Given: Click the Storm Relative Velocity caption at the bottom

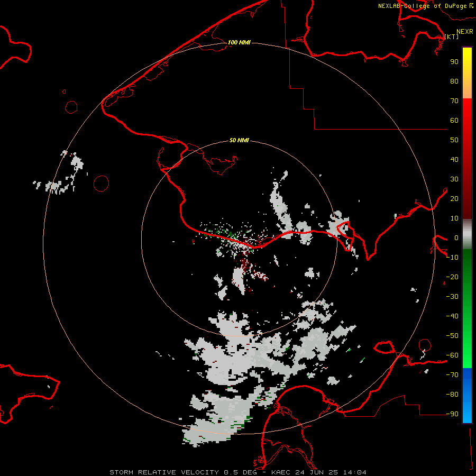Looking at the screenshot, I should [237, 472].
